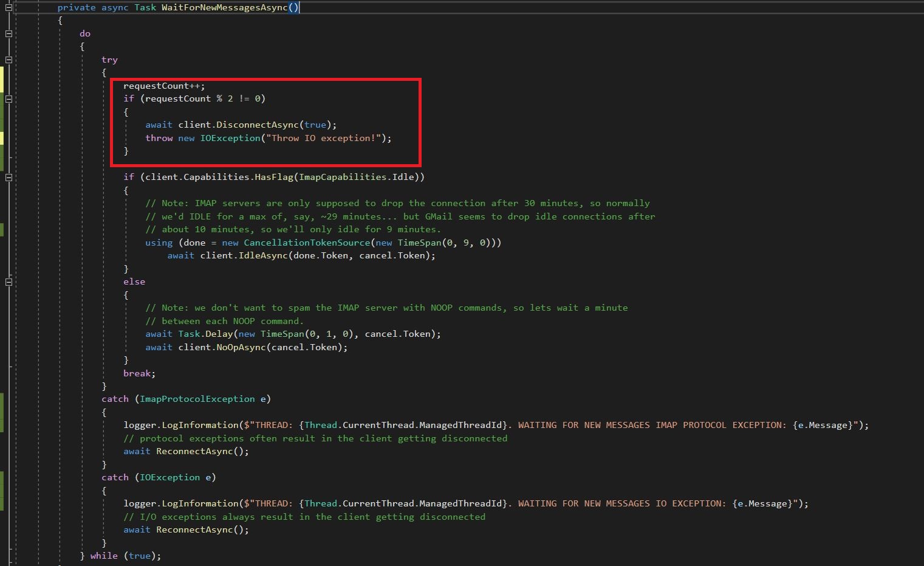Click the catch (ImapProtocolException e) line

pos(182,399)
